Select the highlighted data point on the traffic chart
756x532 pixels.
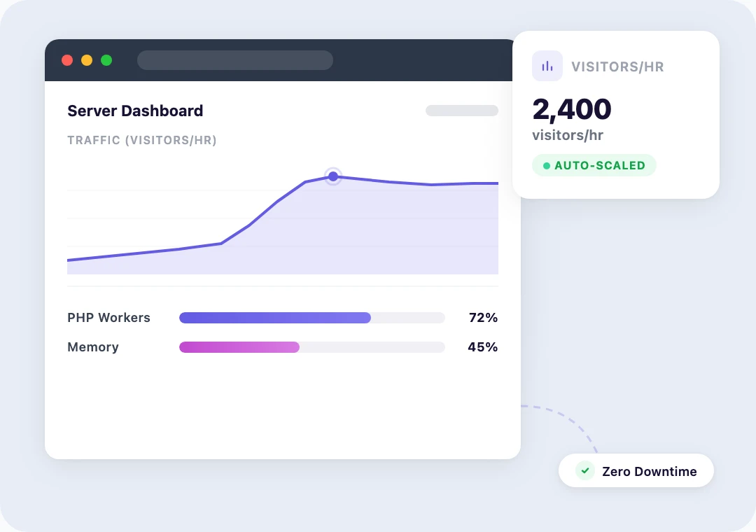333,176
